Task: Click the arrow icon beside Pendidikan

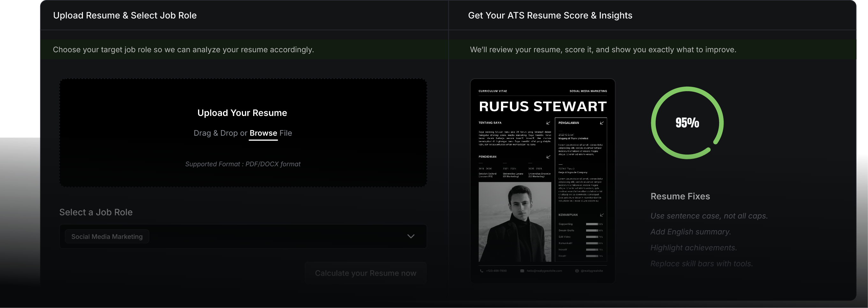Action: [x=548, y=157]
